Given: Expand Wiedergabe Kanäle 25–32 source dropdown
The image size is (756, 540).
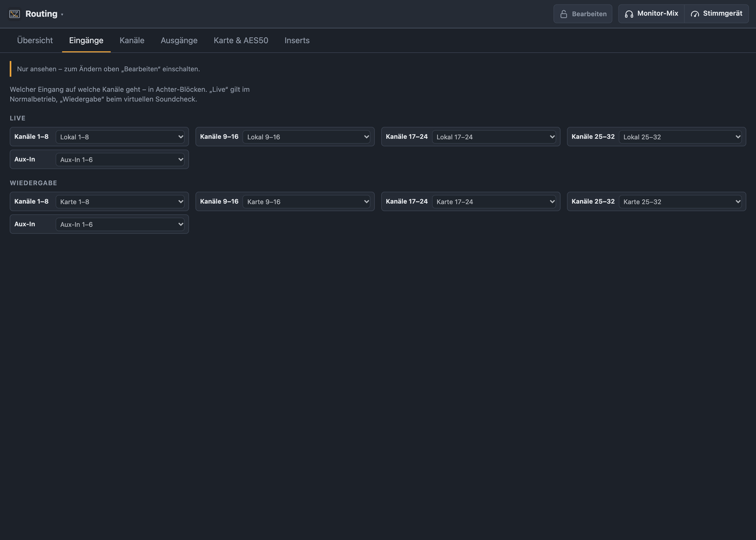Looking at the screenshot, I should click(x=681, y=201).
